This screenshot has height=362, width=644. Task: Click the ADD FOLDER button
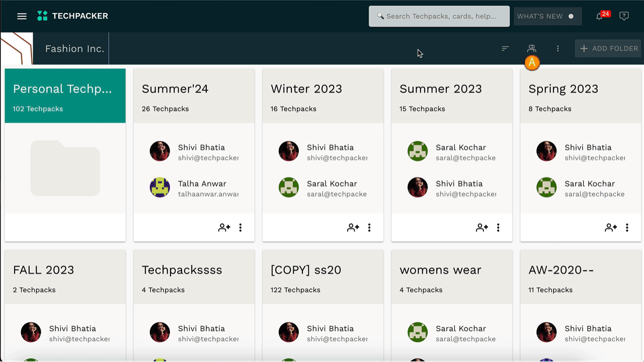pyautogui.click(x=608, y=48)
